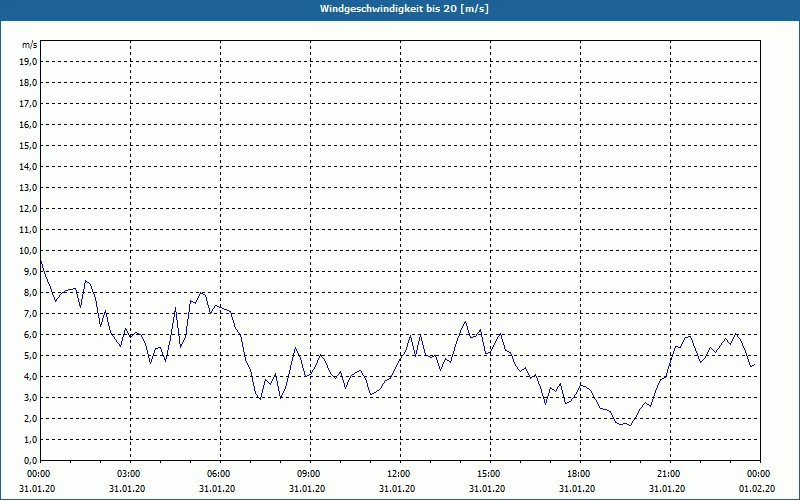Click the '10,0' y-axis label

point(29,251)
